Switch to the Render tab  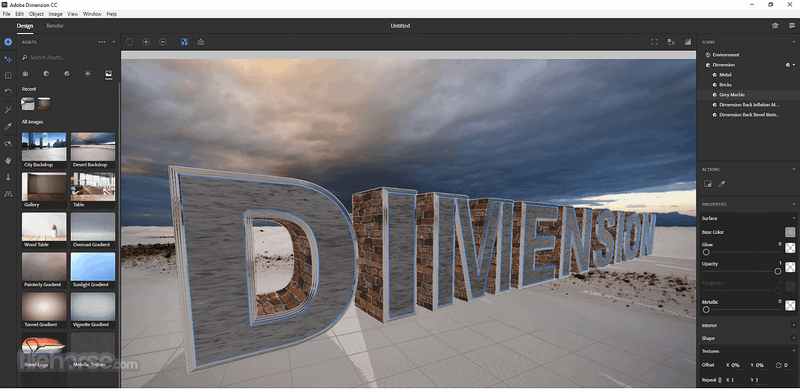(x=55, y=26)
